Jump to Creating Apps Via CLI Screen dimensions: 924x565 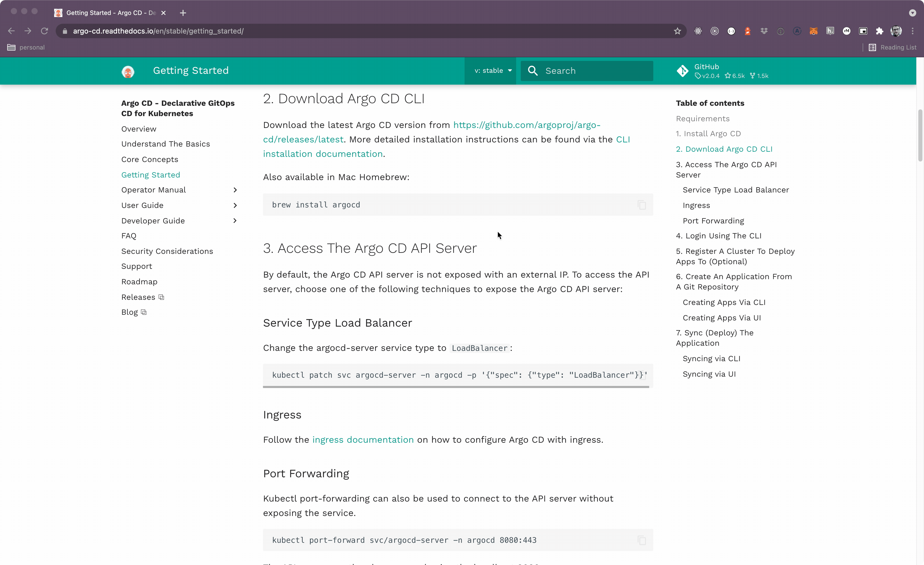tap(724, 302)
